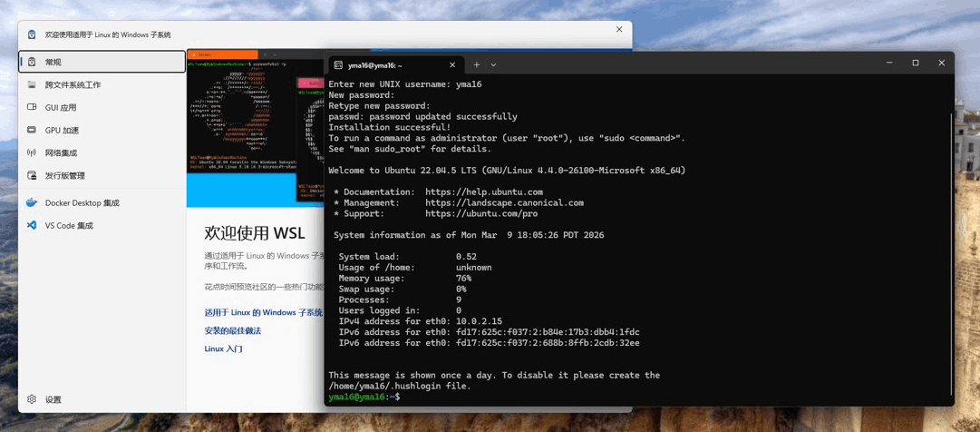Click the Docker whale icon
The width and height of the screenshot is (980, 432).
pyautogui.click(x=31, y=203)
